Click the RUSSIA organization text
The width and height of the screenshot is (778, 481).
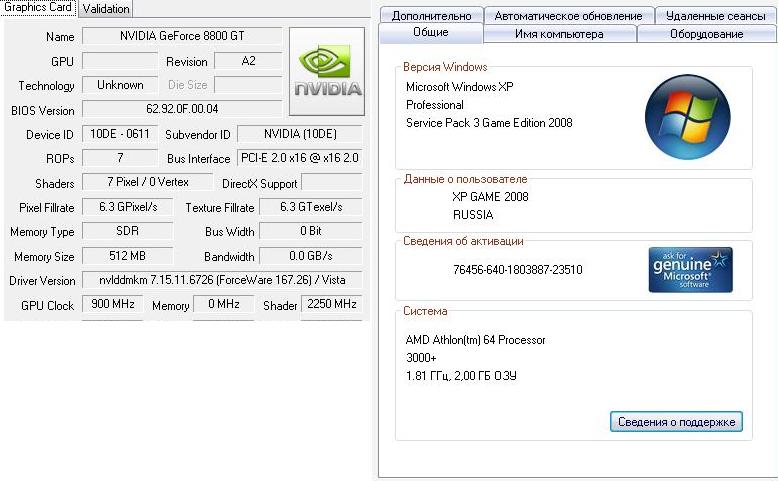tap(473, 215)
